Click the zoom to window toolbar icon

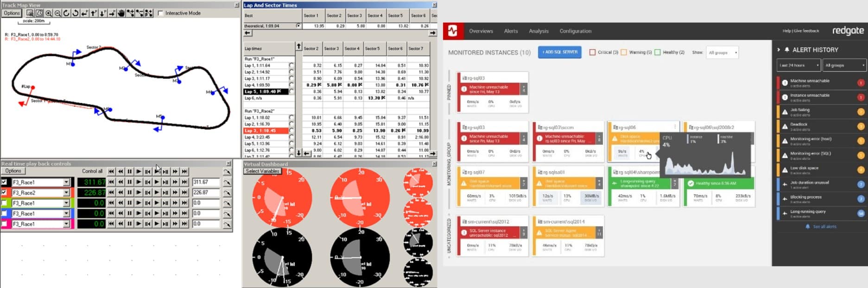pyautogui.click(x=30, y=13)
